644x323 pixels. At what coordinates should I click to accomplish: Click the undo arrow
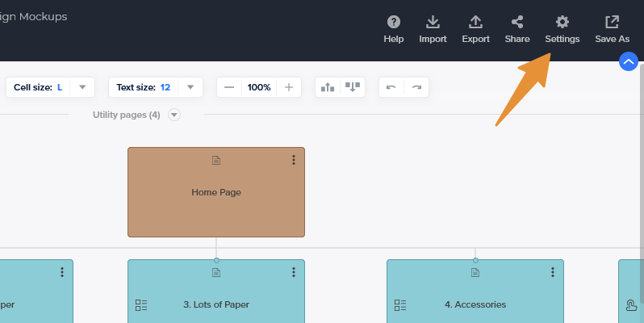click(x=391, y=87)
